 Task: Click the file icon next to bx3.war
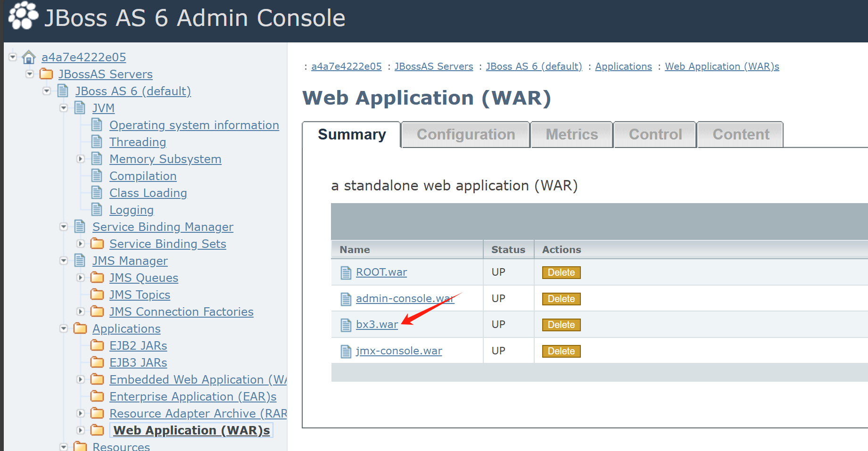(346, 325)
